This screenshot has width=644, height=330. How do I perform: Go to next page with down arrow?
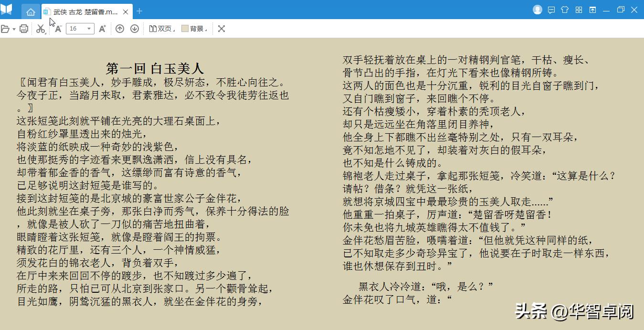tap(135, 29)
